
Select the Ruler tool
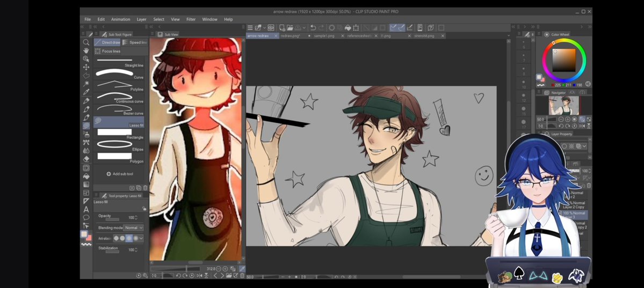[86, 201]
